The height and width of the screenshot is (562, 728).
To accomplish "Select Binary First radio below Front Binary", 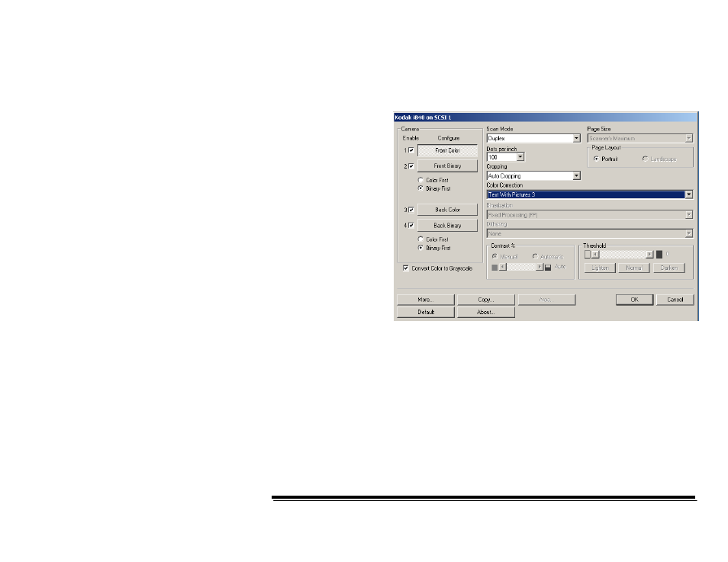I will tap(420, 188).
